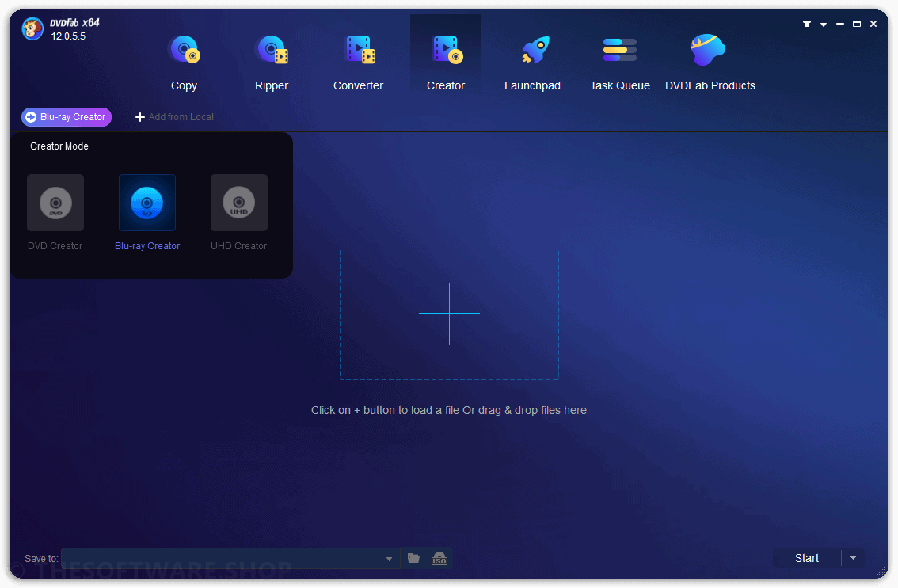Choose UHD Creator mode

pos(239,212)
